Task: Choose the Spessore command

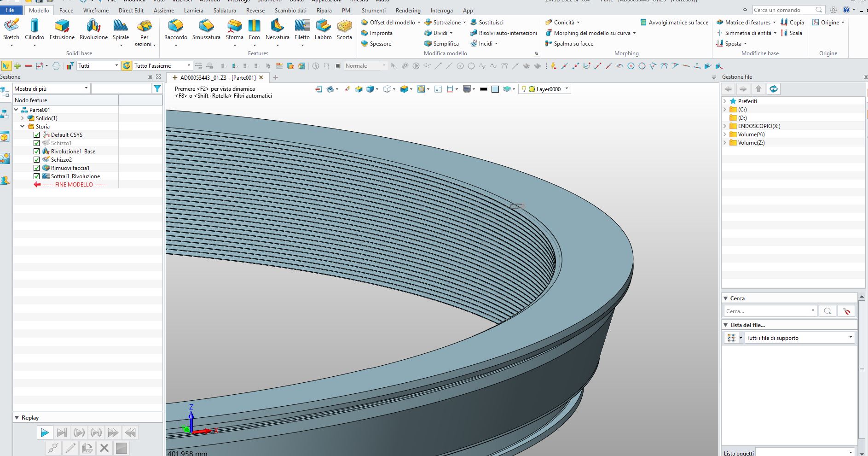Action: click(x=376, y=44)
